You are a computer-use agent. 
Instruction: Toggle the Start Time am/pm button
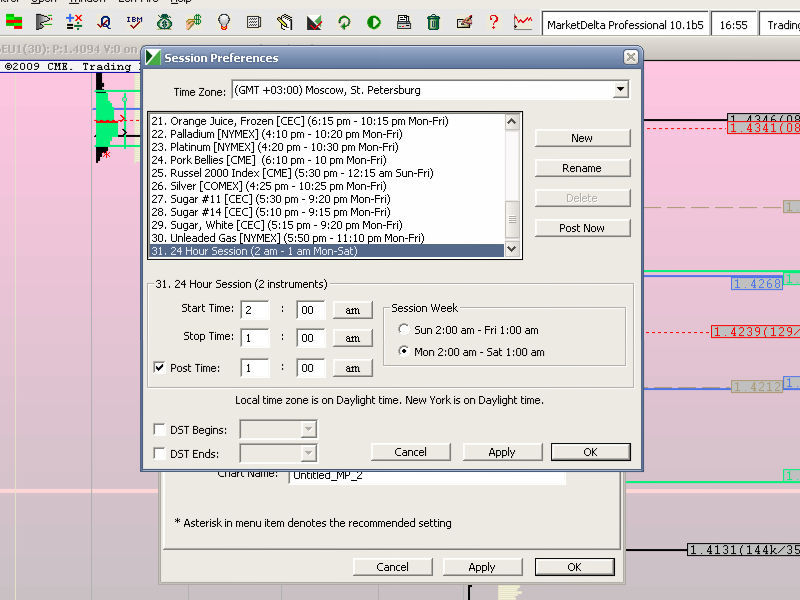[353, 311]
